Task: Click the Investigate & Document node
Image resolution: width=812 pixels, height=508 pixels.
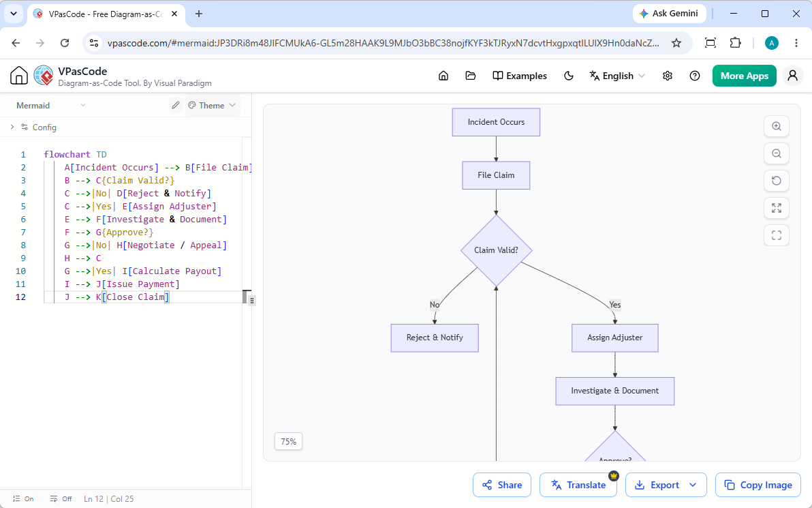Action: [x=614, y=391]
